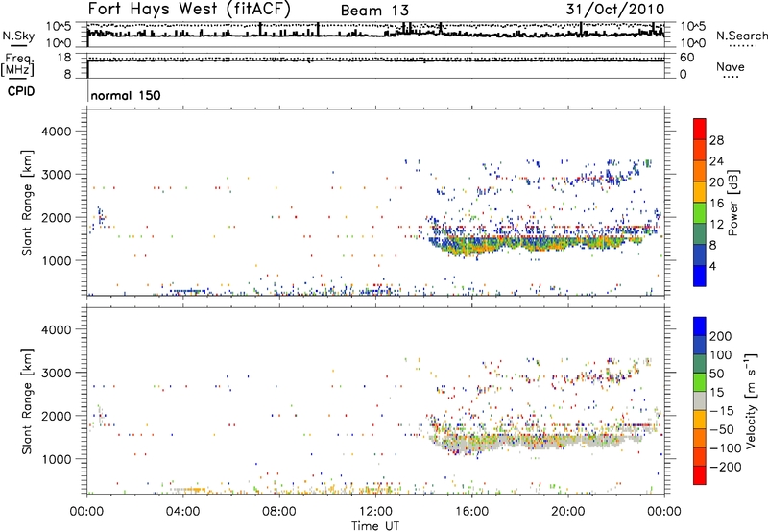Click the "N.Search" legend label
The height and width of the screenshot is (532, 768).
coord(742,36)
